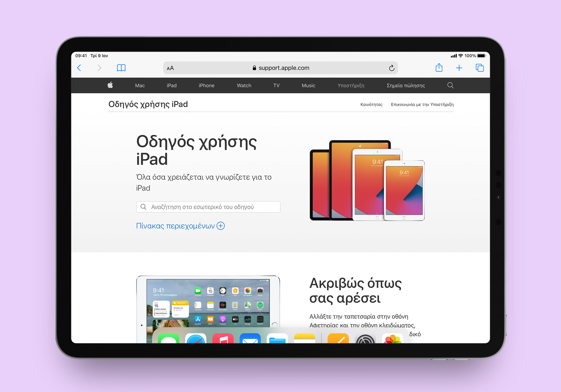
Task: Go back with Safari's back arrow
Action: click(x=79, y=68)
